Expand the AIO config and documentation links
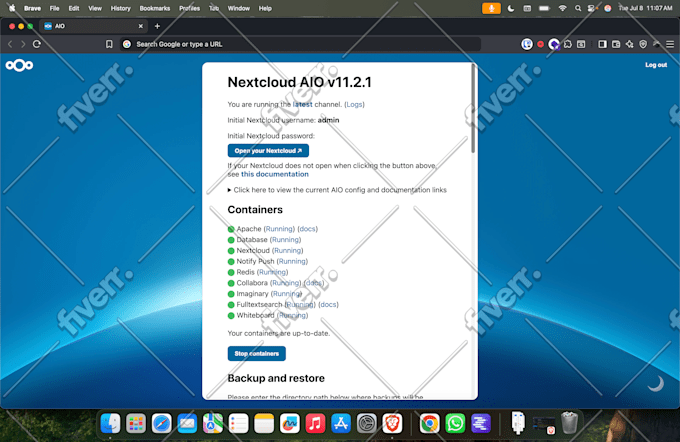The width and height of the screenshot is (680, 442). 337,190
